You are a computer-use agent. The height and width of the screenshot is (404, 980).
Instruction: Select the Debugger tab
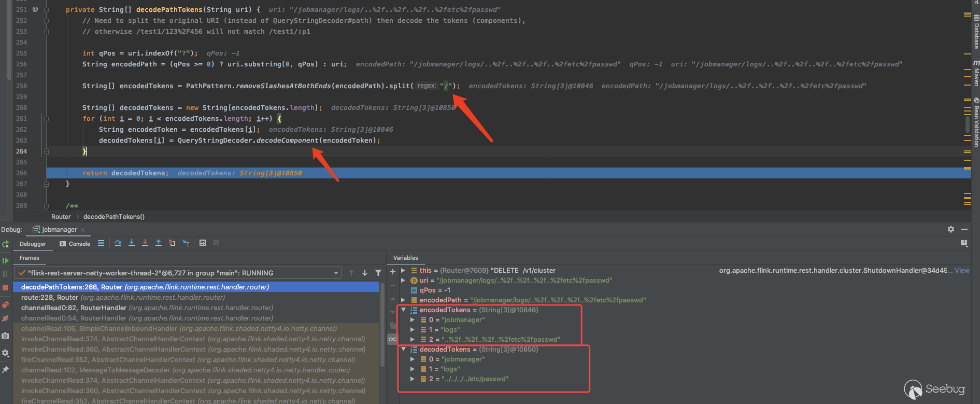[33, 244]
